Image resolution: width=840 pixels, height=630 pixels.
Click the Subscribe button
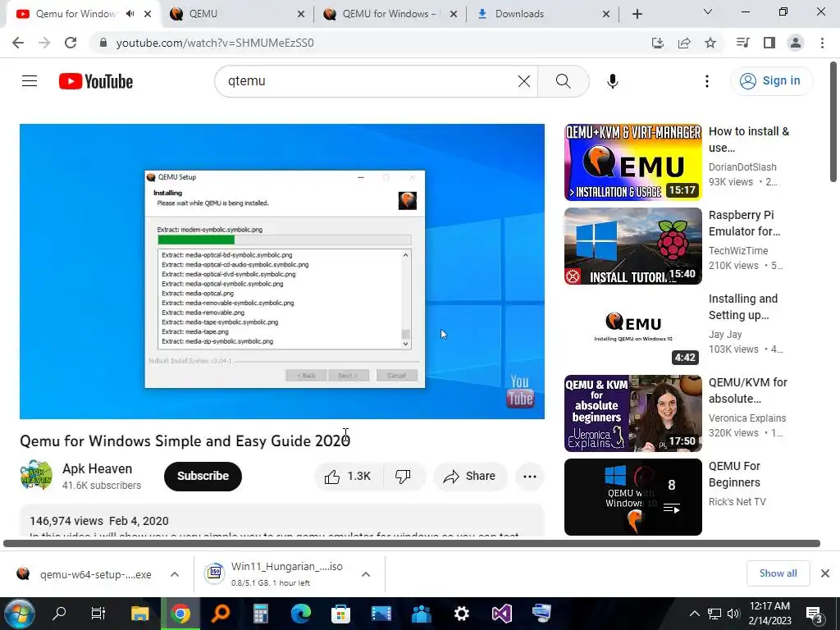coord(203,476)
